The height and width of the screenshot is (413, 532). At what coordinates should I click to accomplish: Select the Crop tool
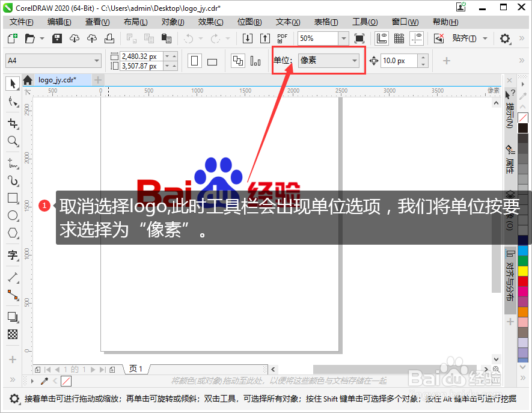(13, 123)
